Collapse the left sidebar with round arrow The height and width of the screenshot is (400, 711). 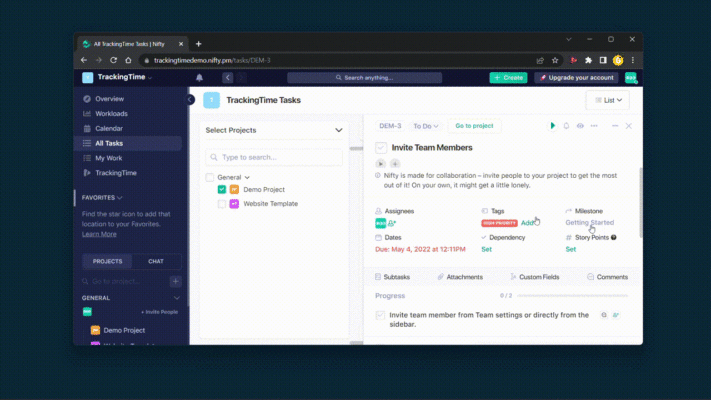click(x=190, y=100)
